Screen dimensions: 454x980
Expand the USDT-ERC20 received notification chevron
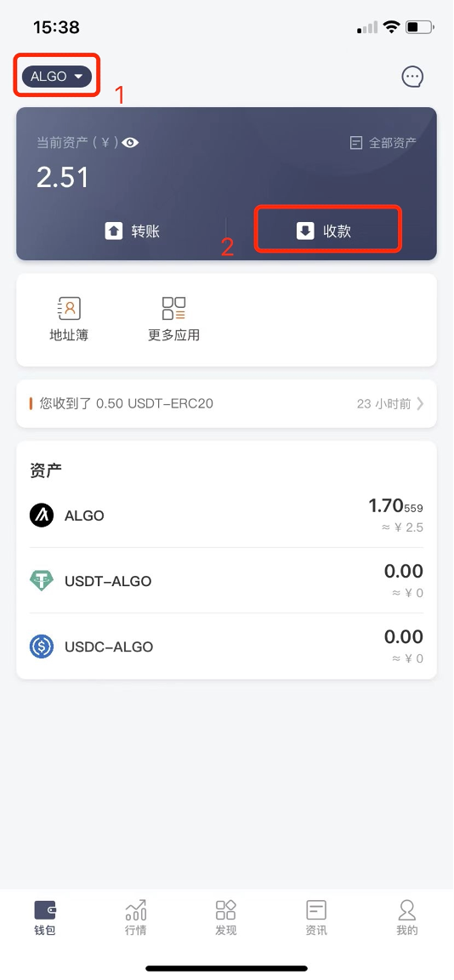coord(420,404)
